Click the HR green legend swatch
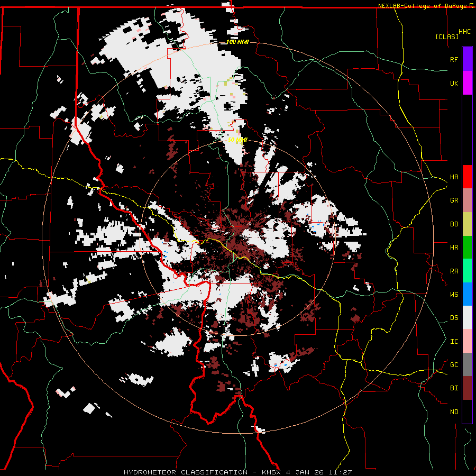This screenshot has height=476, width=476. click(467, 247)
